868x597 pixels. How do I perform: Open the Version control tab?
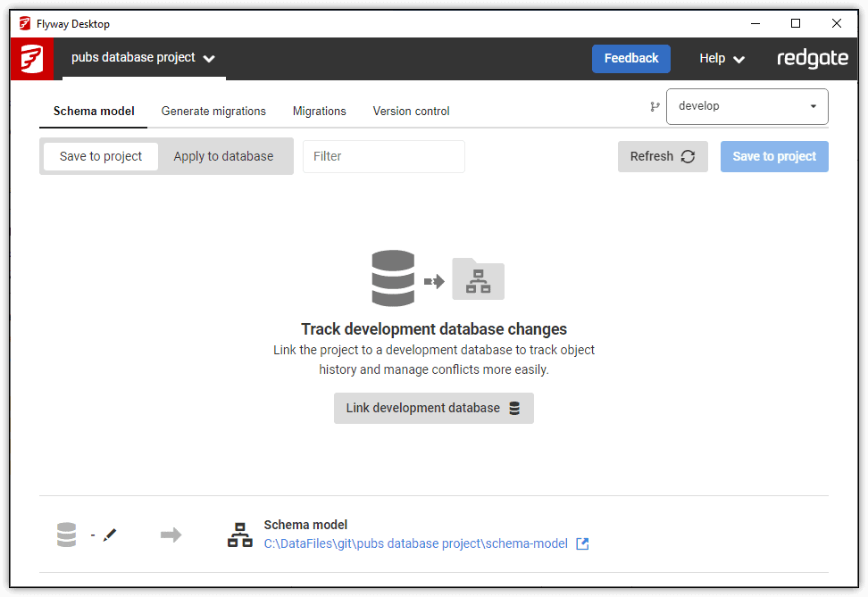click(411, 111)
